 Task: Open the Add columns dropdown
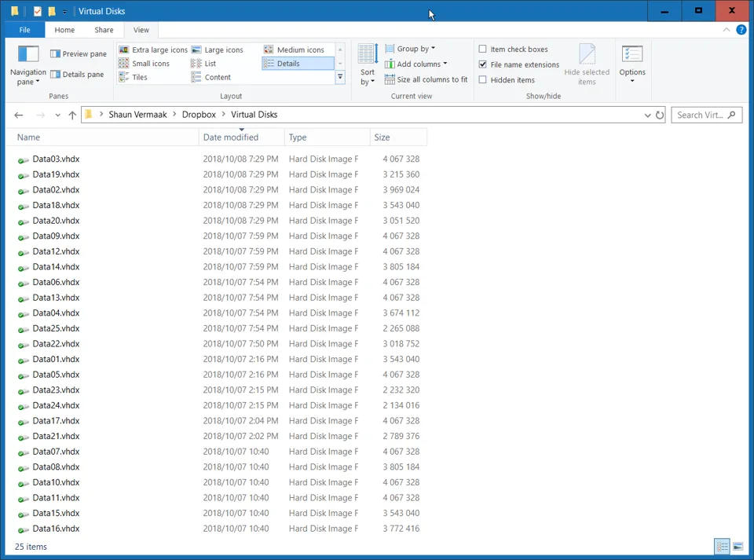coord(416,64)
